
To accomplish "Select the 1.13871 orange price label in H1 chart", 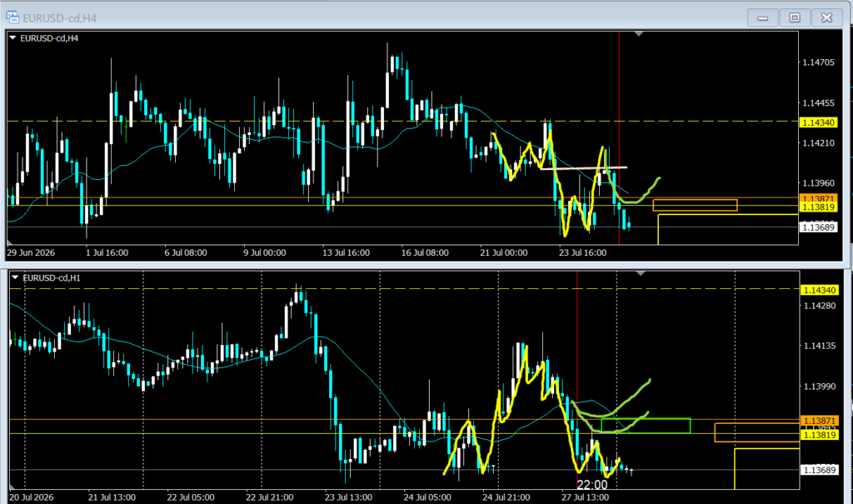I will click(819, 421).
